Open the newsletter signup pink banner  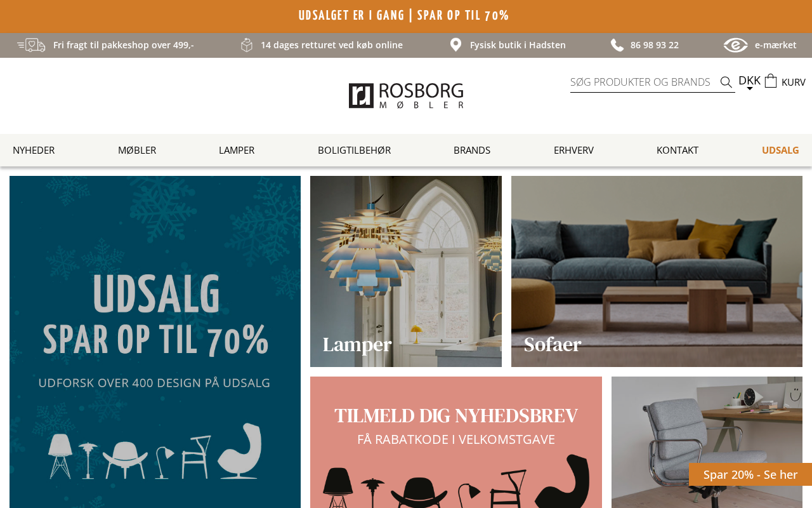(x=456, y=442)
